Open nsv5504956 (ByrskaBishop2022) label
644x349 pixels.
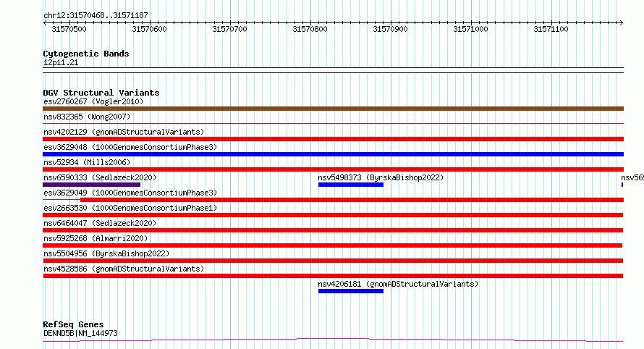click(106, 253)
